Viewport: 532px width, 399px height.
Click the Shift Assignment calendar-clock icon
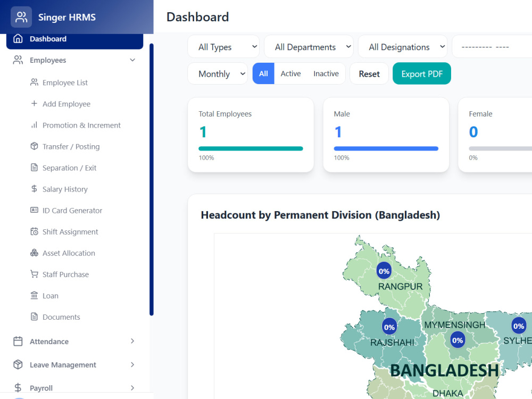point(34,231)
